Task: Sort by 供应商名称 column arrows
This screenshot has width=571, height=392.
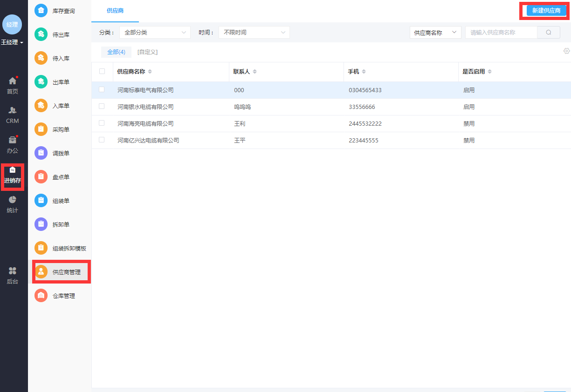Action: 150,72
